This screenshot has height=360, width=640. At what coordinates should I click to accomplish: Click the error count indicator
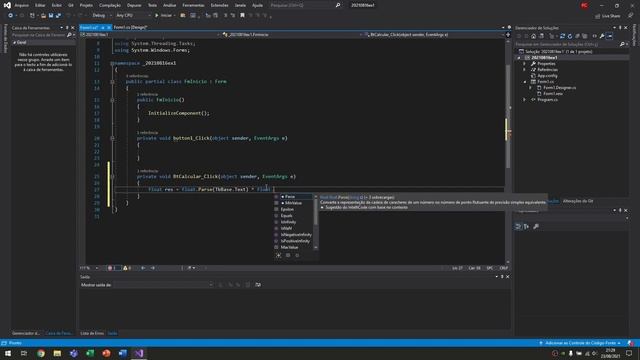pos(113,268)
